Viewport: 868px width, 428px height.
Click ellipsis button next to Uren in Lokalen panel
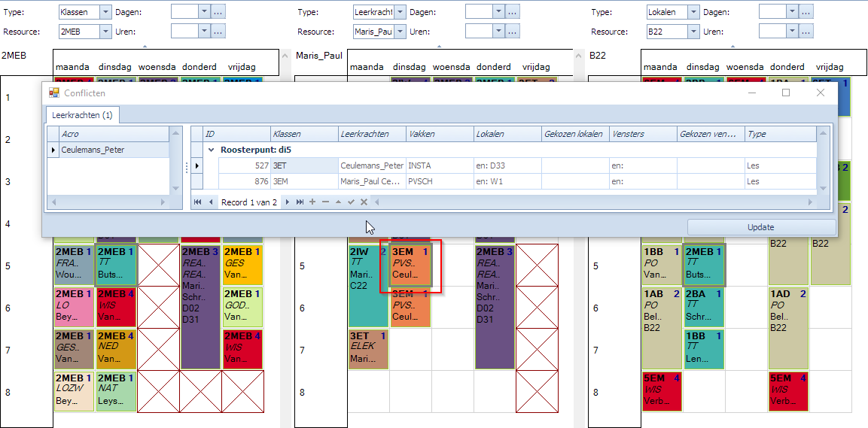(x=806, y=32)
